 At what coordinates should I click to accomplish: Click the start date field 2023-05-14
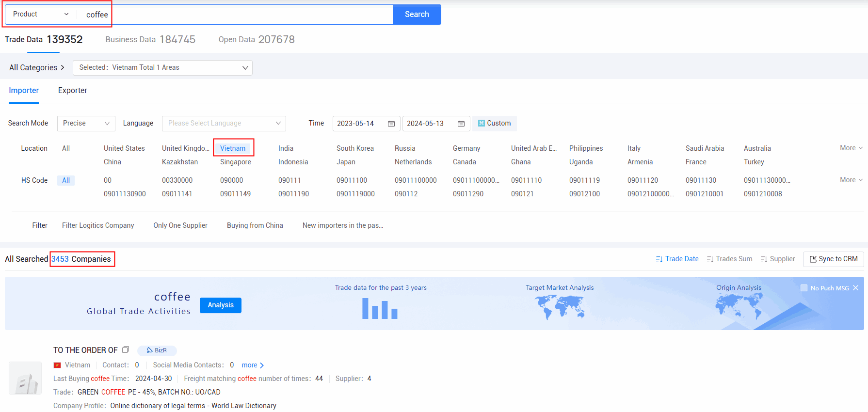366,124
